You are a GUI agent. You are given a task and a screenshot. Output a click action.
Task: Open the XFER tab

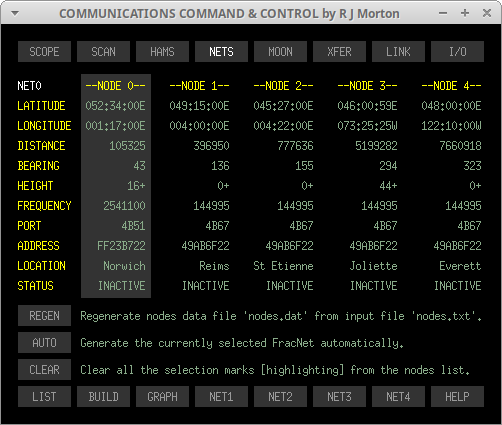click(x=339, y=52)
